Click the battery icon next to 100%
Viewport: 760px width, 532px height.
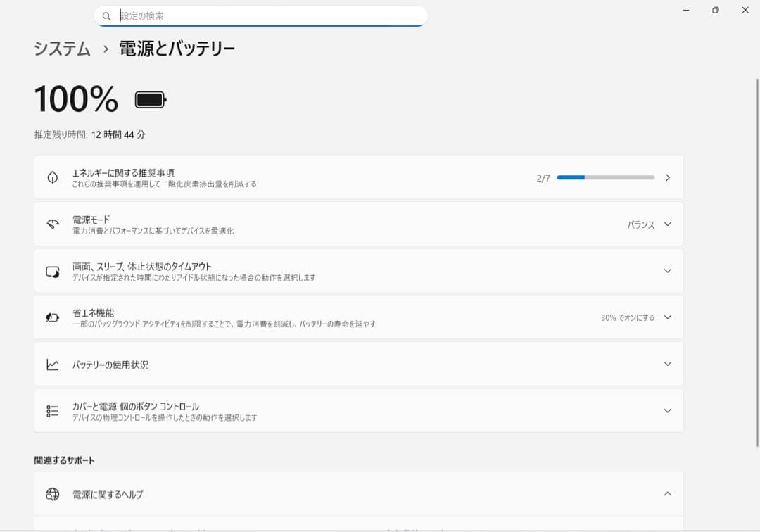pyautogui.click(x=149, y=99)
